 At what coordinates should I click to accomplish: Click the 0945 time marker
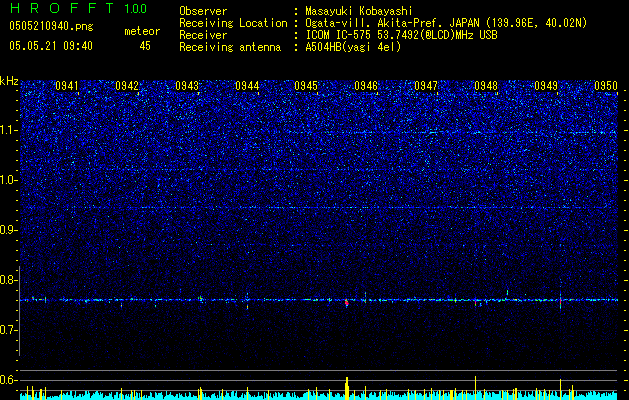coord(306,86)
